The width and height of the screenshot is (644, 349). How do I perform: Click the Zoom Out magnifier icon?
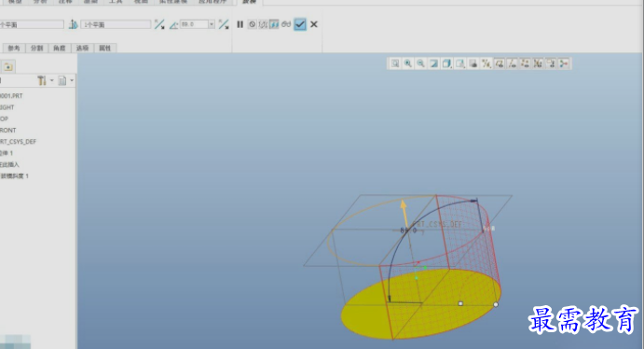[420, 63]
